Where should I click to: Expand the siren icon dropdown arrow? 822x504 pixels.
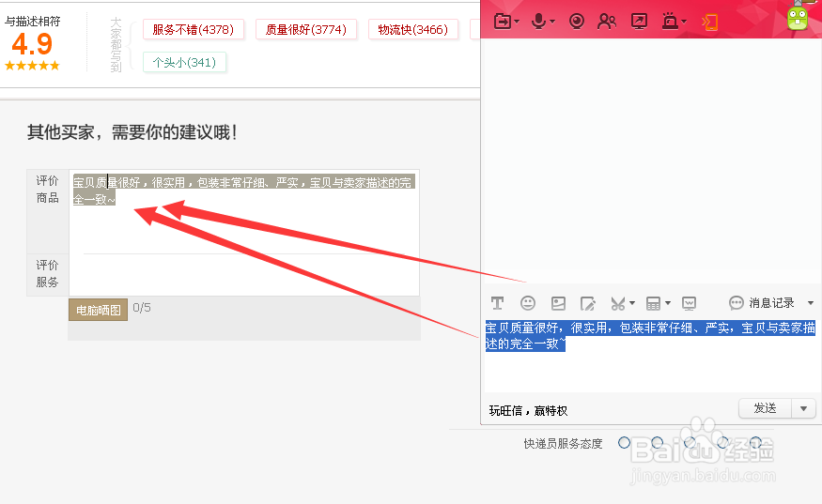pyautogui.click(x=684, y=22)
